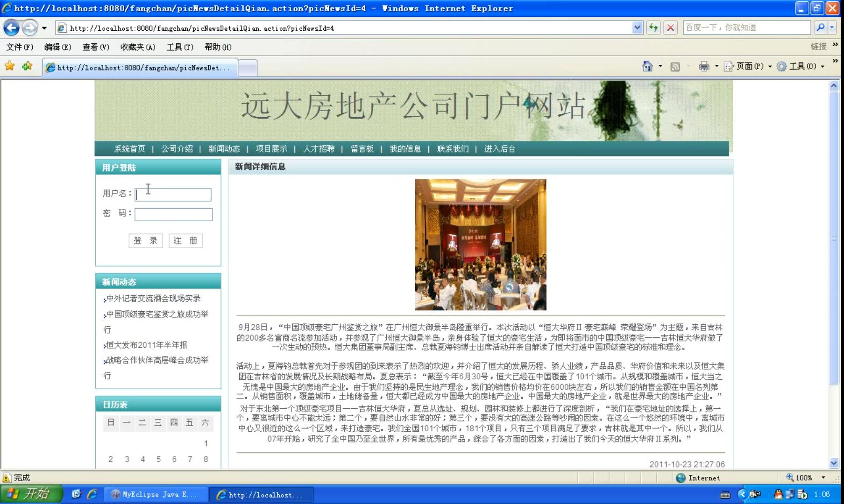Click the Favorites star icon
This screenshot has width=844, height=504.
pyautogui.click(x=9, y=66)
